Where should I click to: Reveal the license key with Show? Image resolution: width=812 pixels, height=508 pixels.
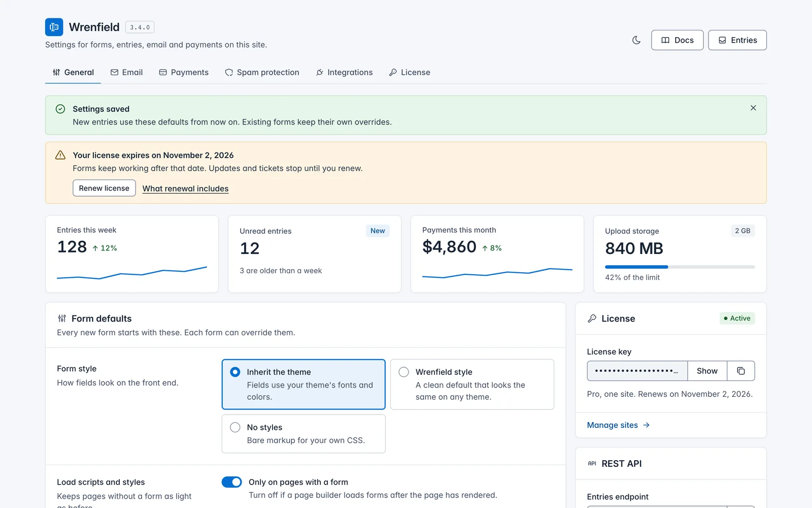(707, 371)
